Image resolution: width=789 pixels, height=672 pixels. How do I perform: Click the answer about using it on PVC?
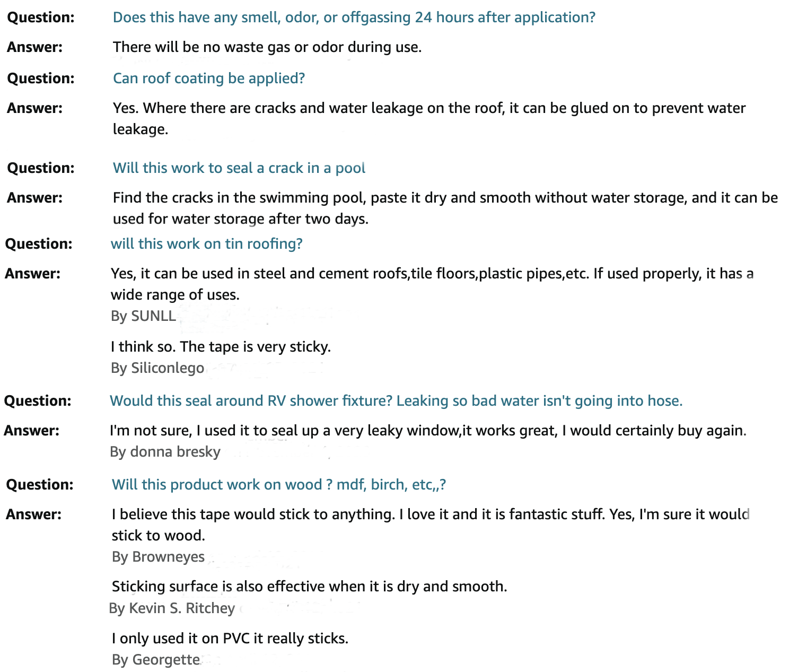230,639
